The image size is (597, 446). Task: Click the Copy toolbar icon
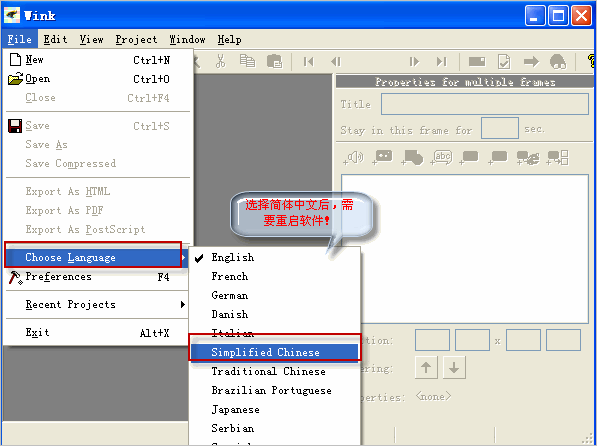point(247,61)
